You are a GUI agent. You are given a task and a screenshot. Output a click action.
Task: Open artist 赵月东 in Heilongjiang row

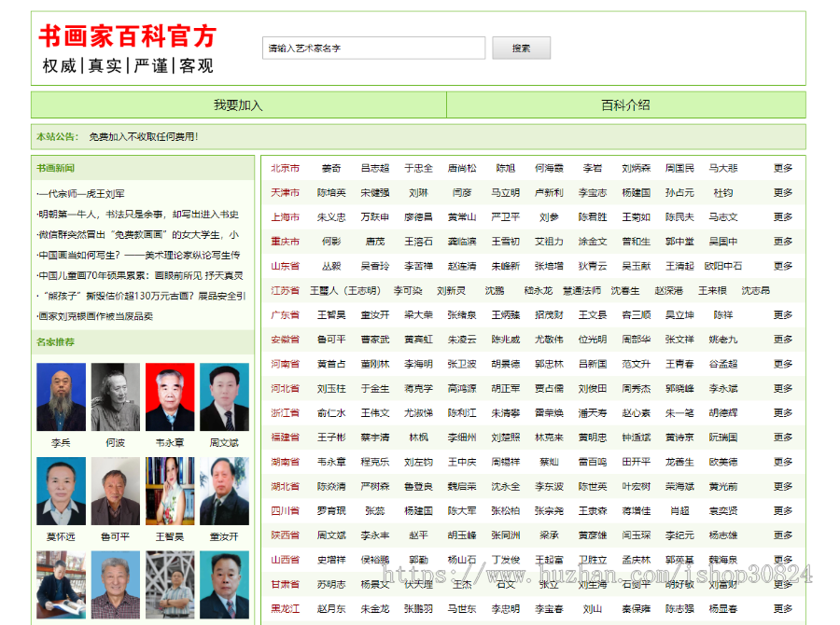pyautogui.click(x=331, y=609)
